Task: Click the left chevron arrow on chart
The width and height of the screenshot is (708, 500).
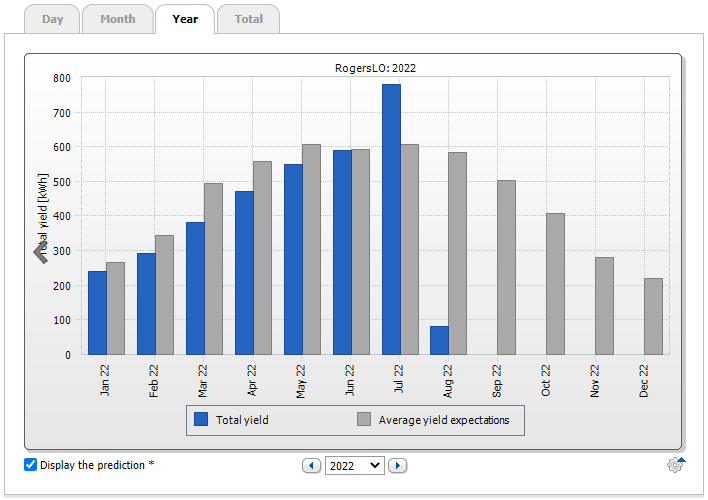Action: pyautogui.click(x=41, y=252)
